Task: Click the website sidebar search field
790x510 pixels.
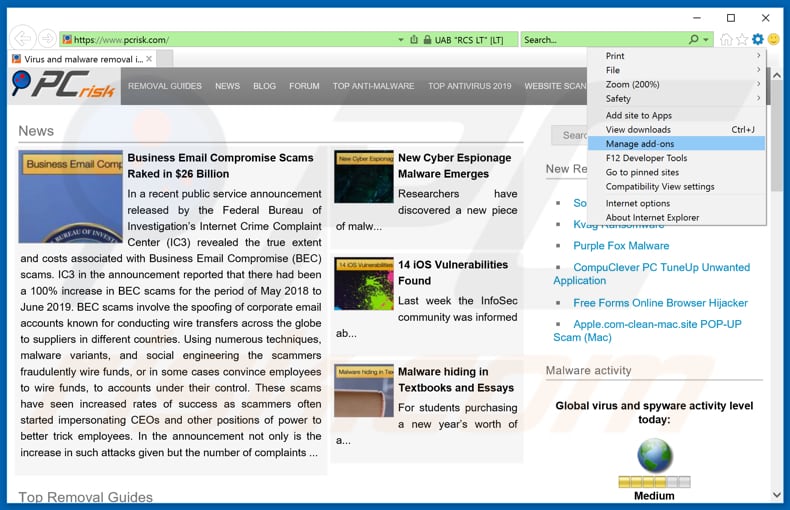Action: [569, 135]
